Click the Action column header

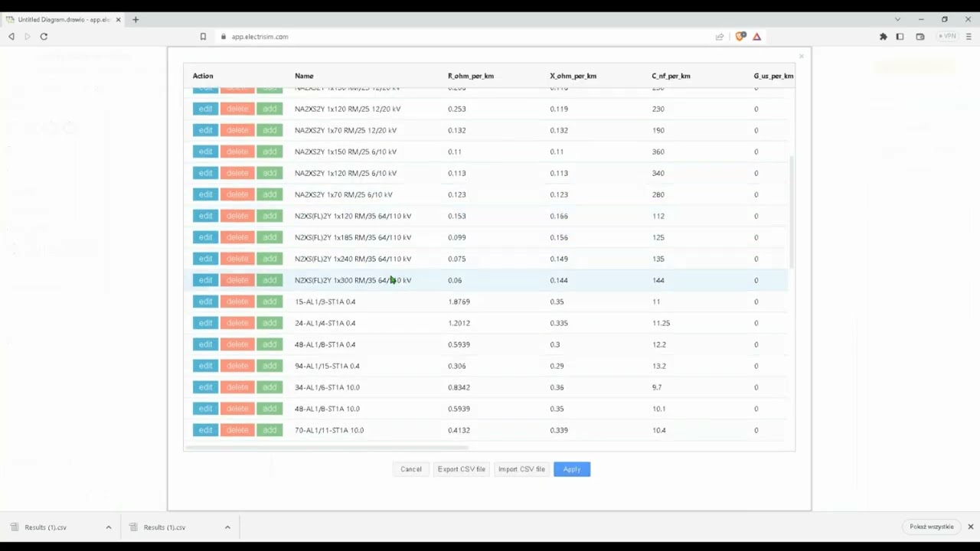coord(203,76)
